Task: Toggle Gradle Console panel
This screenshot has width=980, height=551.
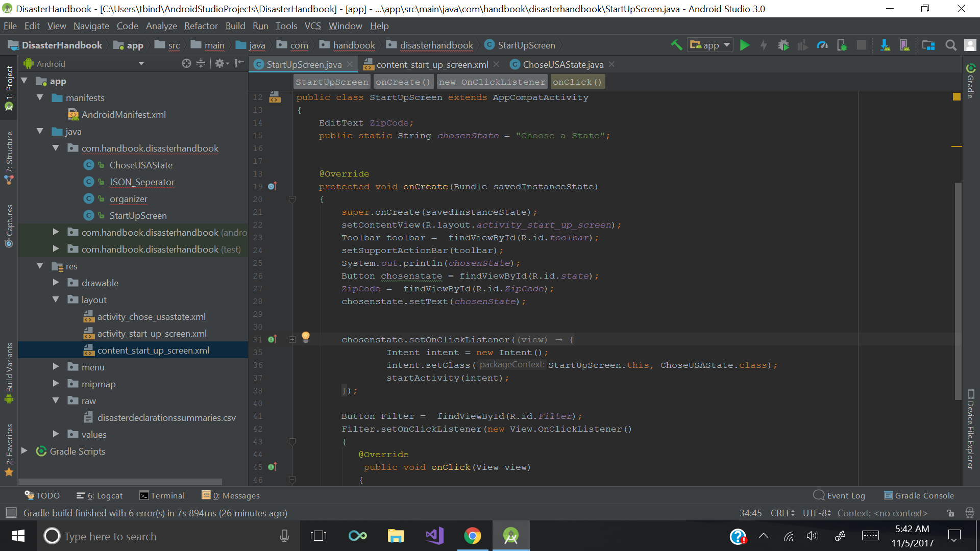Action: tap(919, 495)
